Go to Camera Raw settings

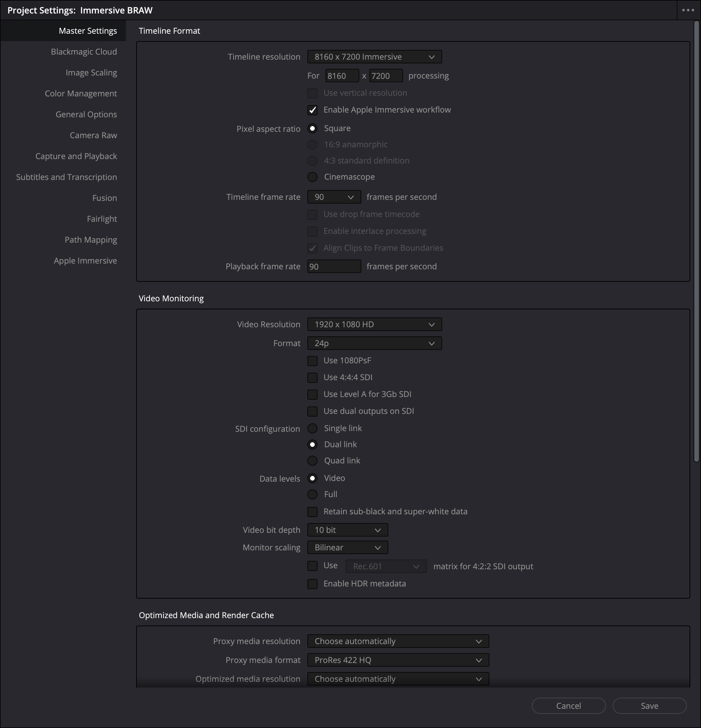93,135
